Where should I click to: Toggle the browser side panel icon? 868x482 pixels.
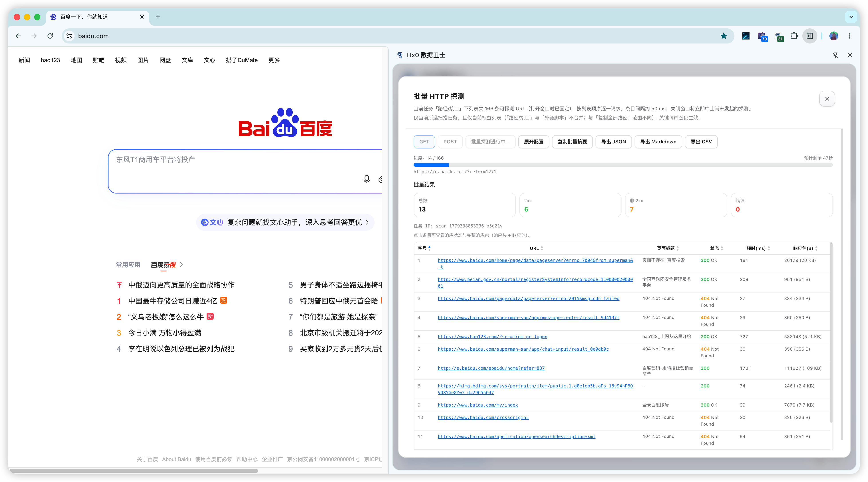point(810,36)
